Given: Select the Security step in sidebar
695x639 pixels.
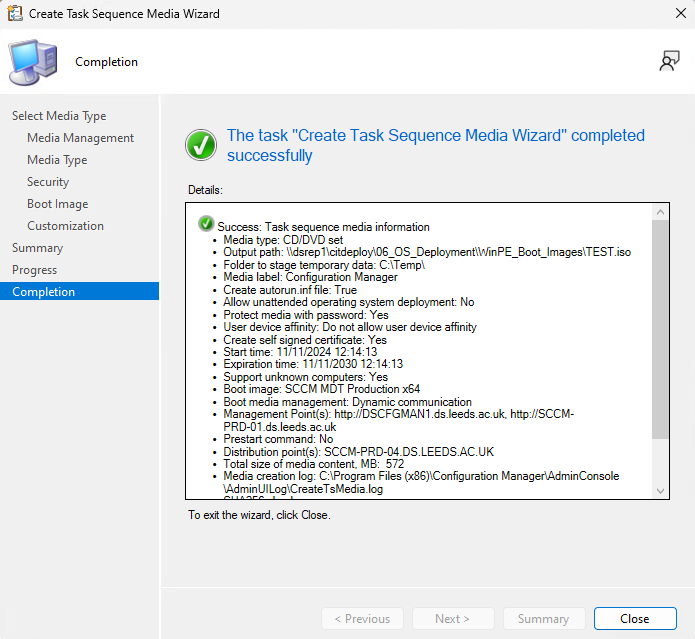Looking at the screenshot, I should pos(48,182).
